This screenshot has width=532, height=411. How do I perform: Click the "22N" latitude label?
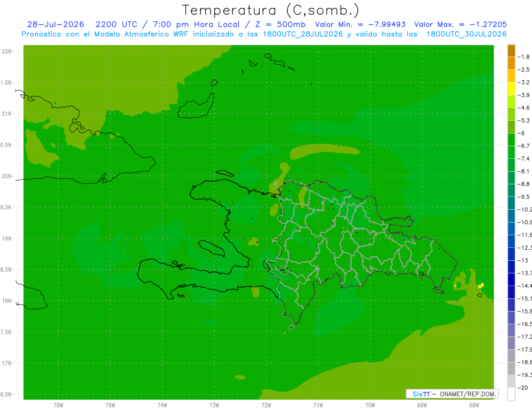pyautogui.click(x=7, y=51)
